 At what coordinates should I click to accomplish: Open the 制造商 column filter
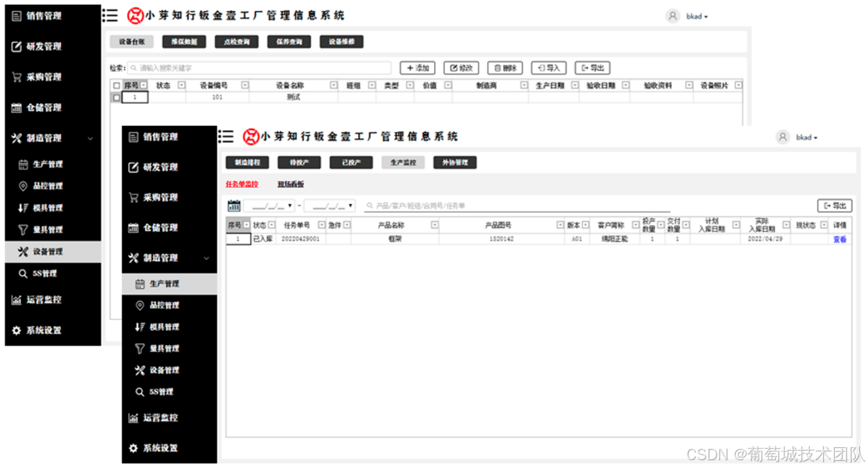(524, 85)
